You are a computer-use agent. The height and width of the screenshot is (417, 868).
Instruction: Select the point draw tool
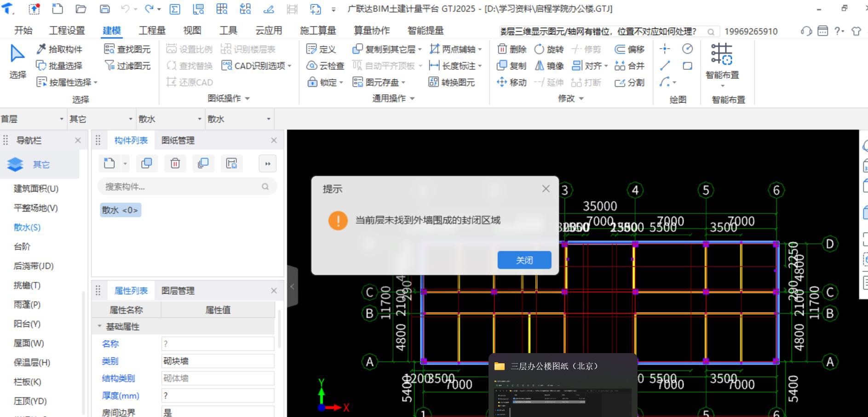(665, 49)
